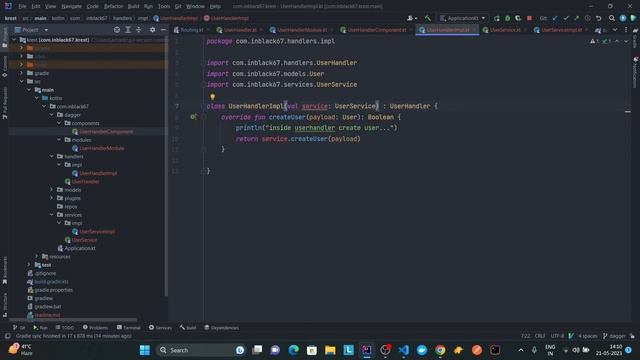Open the Git tool window button
Viewport: 640px width, 360px height.
click(19, 327)
